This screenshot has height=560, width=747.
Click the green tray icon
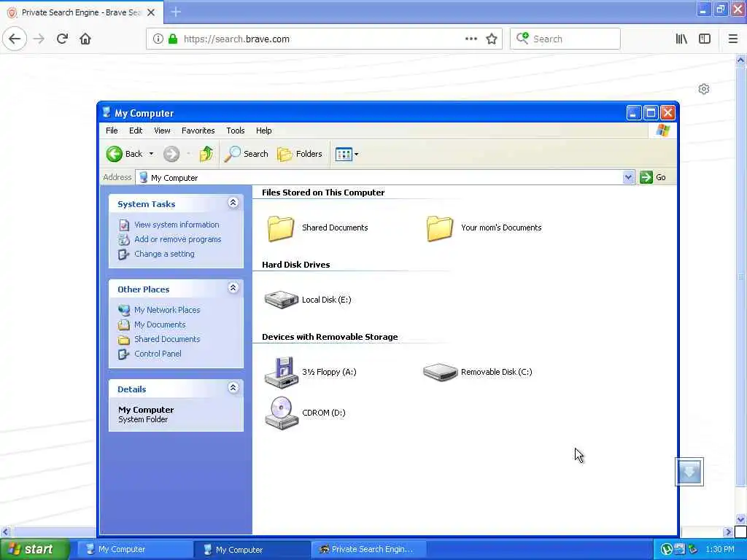(666, 550)
